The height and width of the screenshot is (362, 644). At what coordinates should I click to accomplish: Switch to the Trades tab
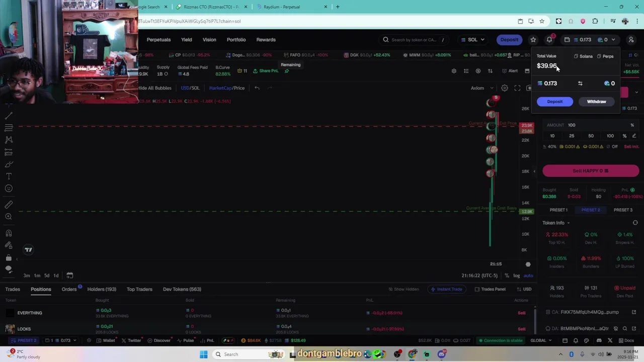tap(13, 289)
